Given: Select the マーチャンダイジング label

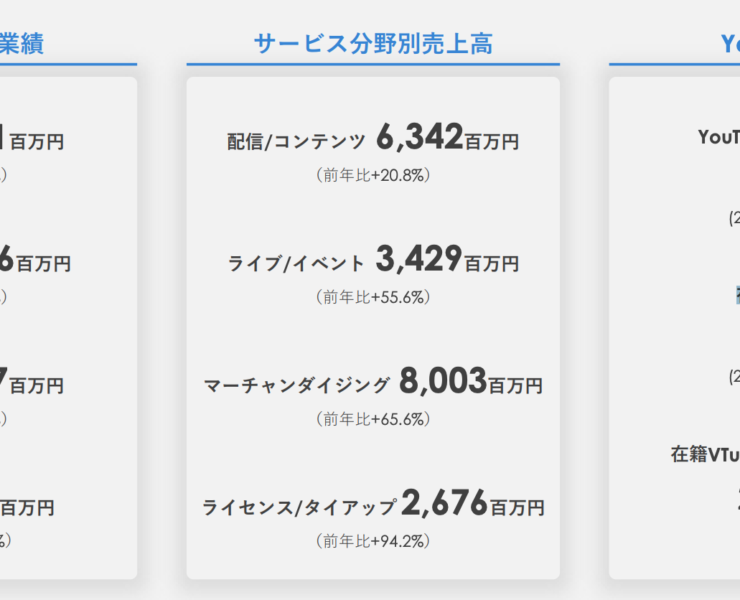Looking at the screenshot, I should tap(296, 385).
